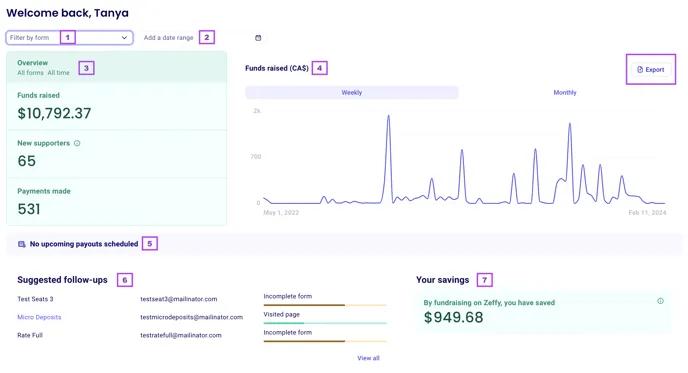Click the document icon inside Export button
The height and width of the screenshot is (373, 688).
click(x=640, y=69)
